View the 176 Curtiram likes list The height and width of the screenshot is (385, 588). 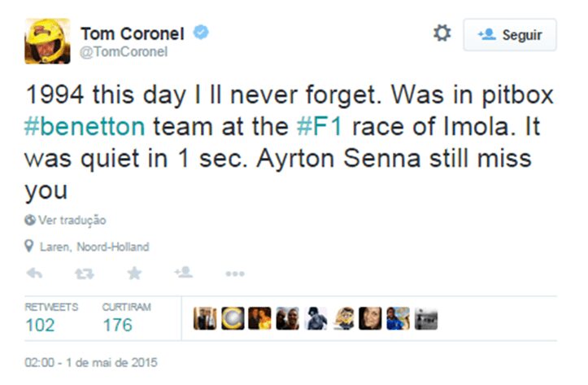(118, 325)
